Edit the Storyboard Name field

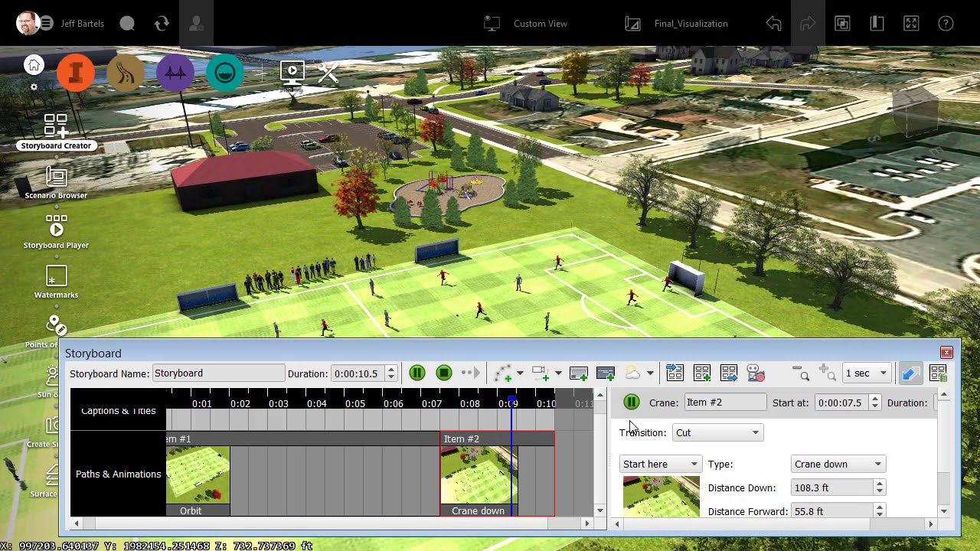218,373
